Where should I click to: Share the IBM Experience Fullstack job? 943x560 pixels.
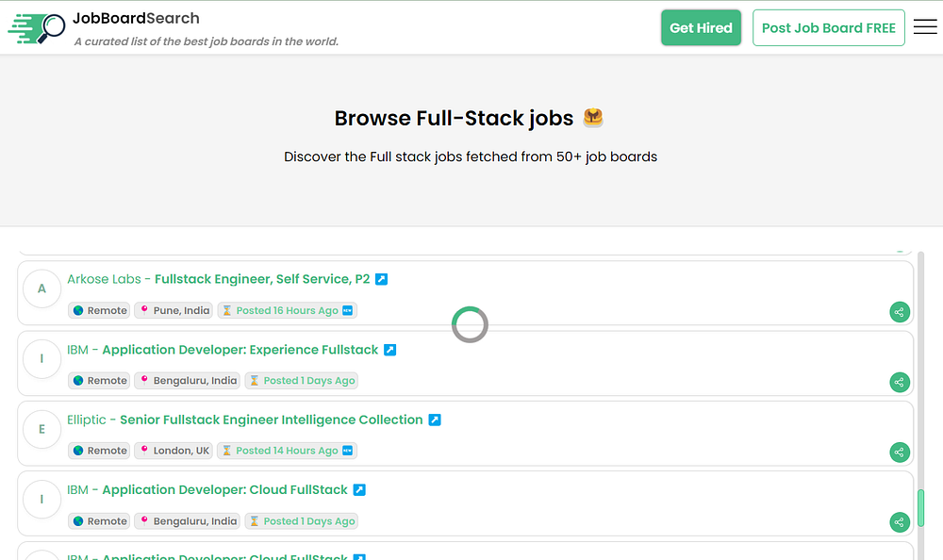[x=900, y=382]
